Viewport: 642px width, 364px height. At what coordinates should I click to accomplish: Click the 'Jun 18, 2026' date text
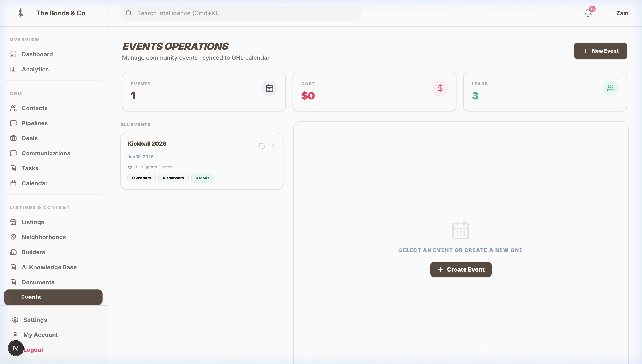(x=140, y=157)
